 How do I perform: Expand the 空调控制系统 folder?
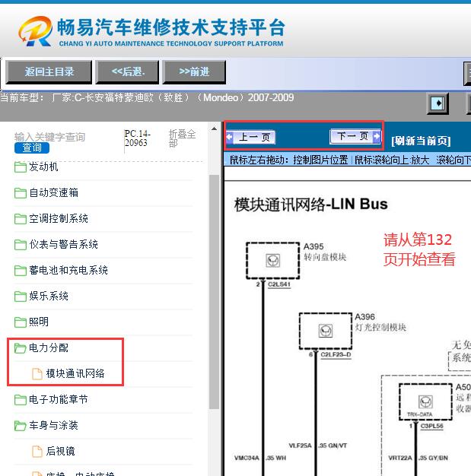[59, 218]
